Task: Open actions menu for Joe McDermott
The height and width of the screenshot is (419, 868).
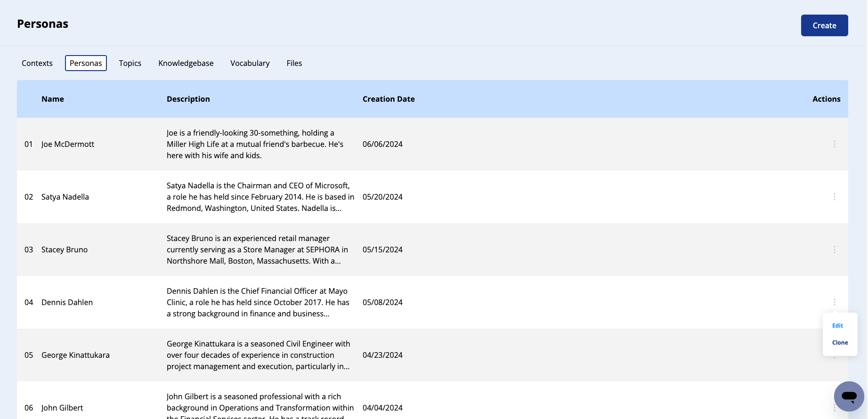Action: 834,144
